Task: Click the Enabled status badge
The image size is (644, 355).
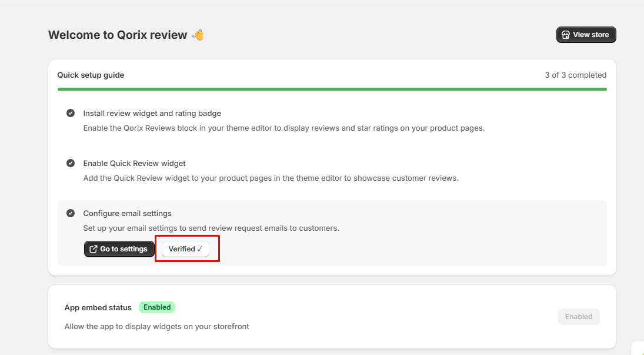Action: pos(157,307)
